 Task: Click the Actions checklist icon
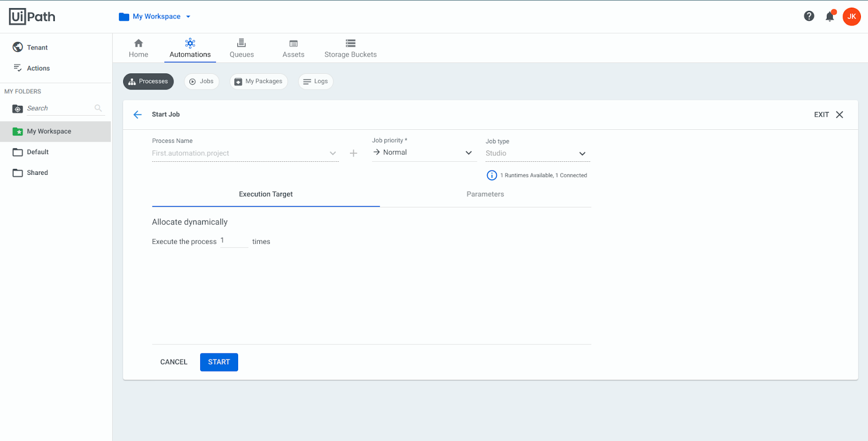18,68
